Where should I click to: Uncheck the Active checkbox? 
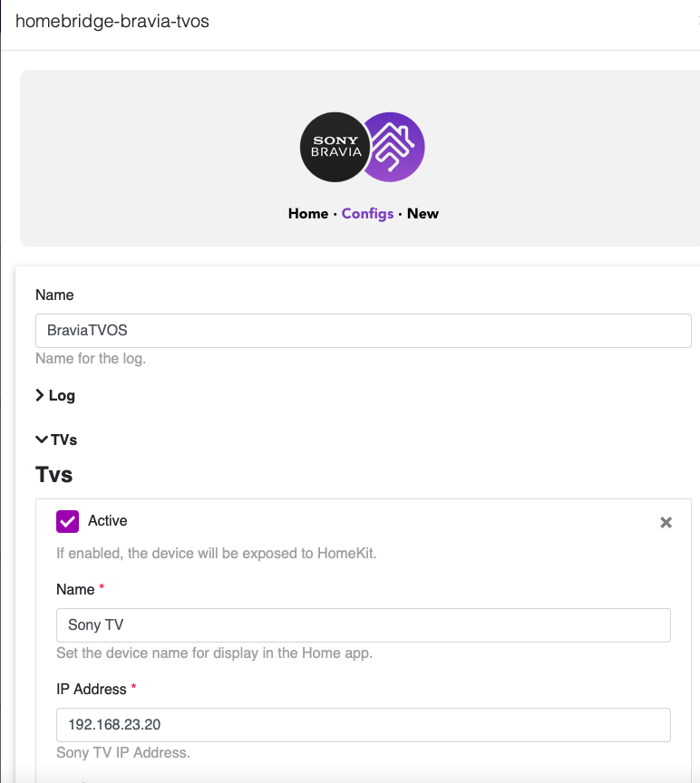(67, 521)
